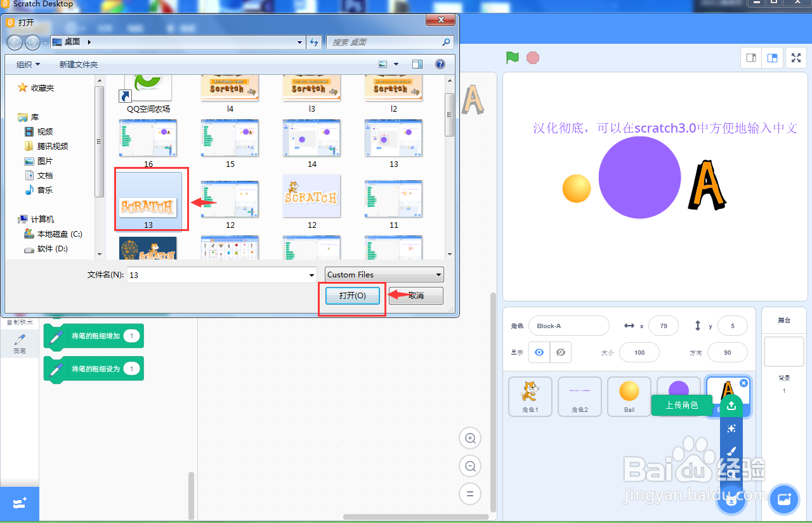Image resolution: width=812 pixels, height=523 pixels.
Task: Click 打开(O) to open file 13
Action: coord(352,295)
